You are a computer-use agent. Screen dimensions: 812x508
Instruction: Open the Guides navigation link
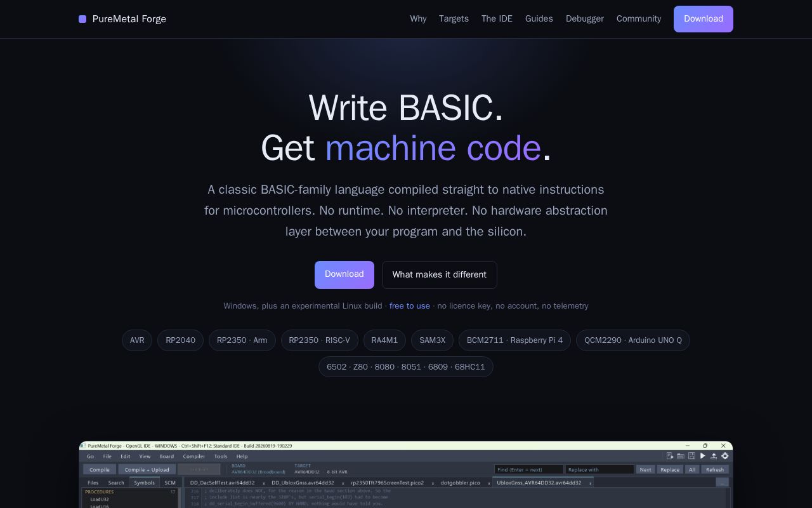(539, 19)
